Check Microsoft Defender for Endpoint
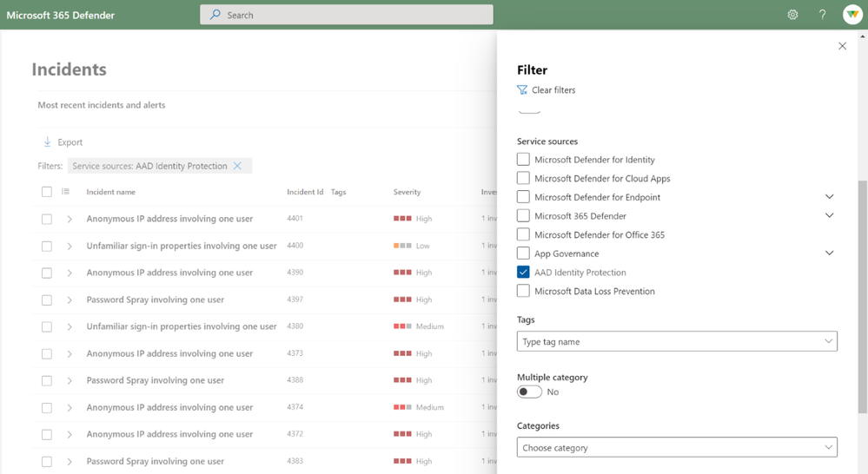This screenshot has height=474, width=868. (523, 197)
